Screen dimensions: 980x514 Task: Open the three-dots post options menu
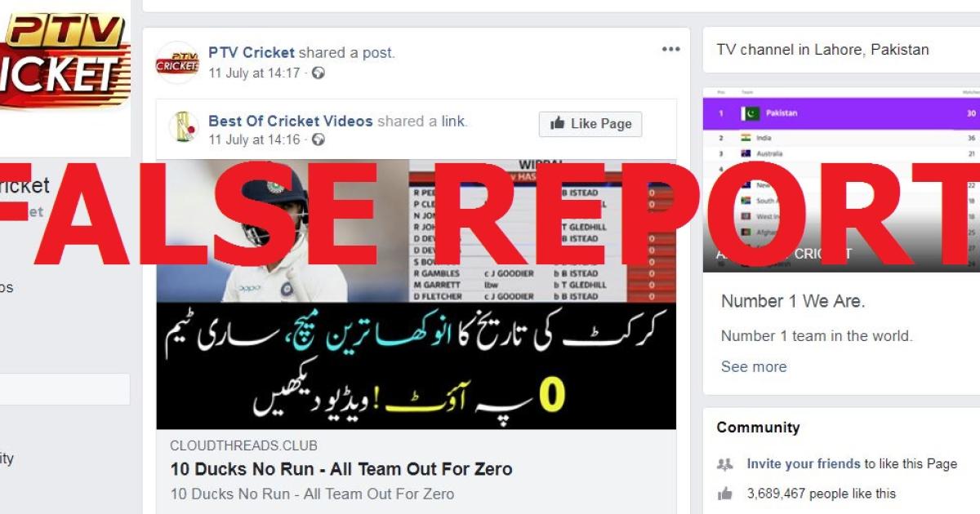coord(670,50)
